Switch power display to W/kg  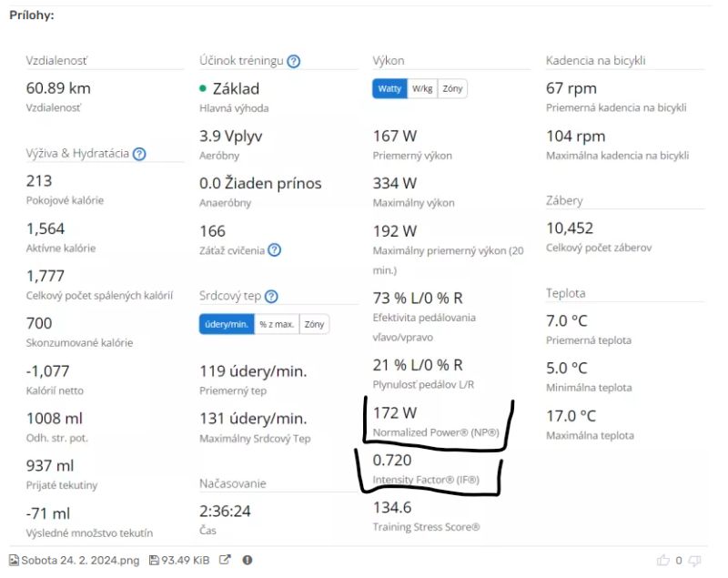tap(422, 88)
